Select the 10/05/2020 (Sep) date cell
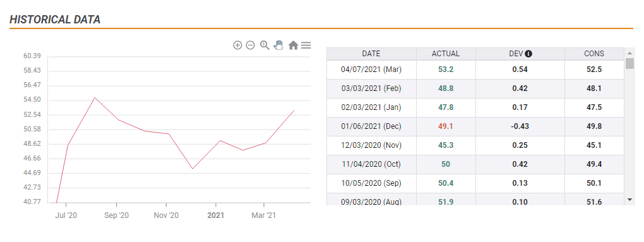Screen dimensions: 644x242 coord(371,183)
